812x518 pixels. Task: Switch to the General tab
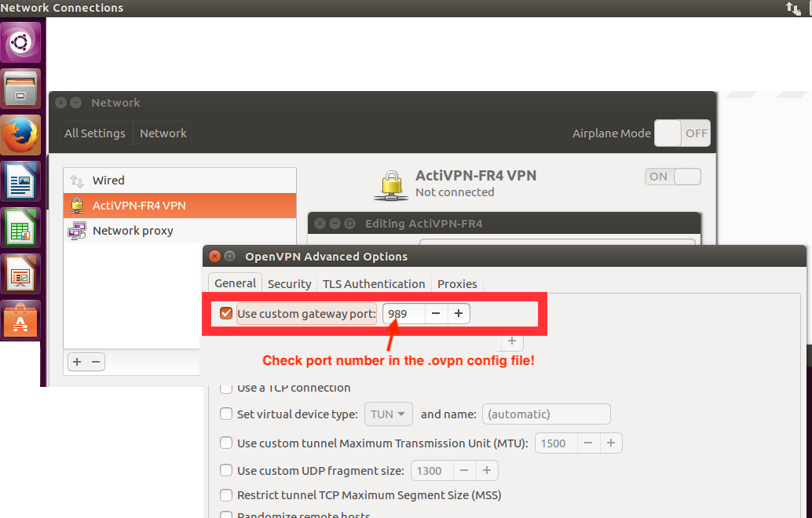click(235, 283)
